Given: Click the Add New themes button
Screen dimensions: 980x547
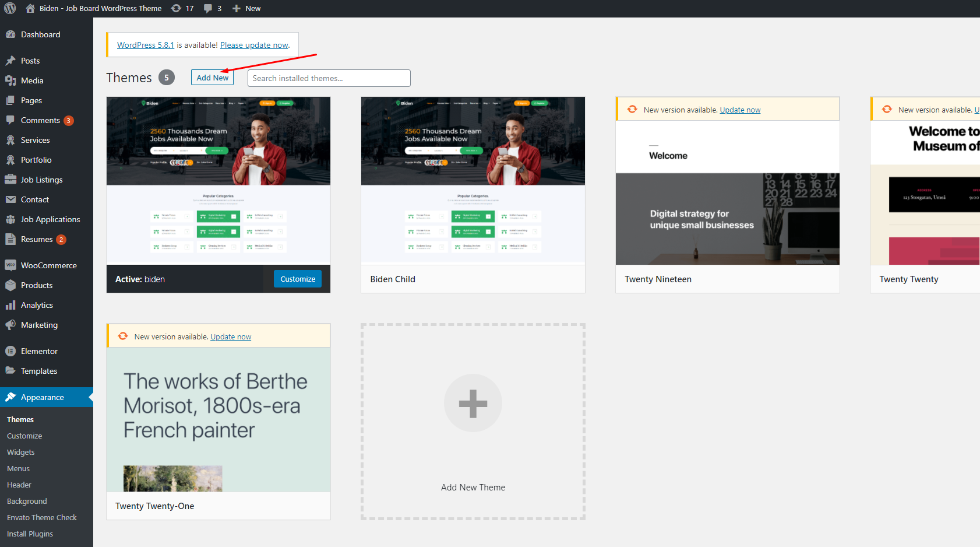Looking at the screenshot, I should (x=212, y=78).
